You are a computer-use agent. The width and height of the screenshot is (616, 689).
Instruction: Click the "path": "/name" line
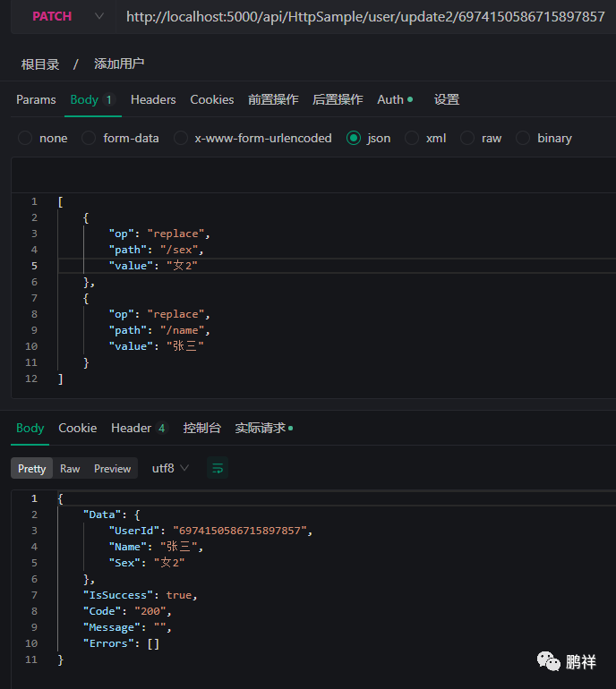coord(159,330)
